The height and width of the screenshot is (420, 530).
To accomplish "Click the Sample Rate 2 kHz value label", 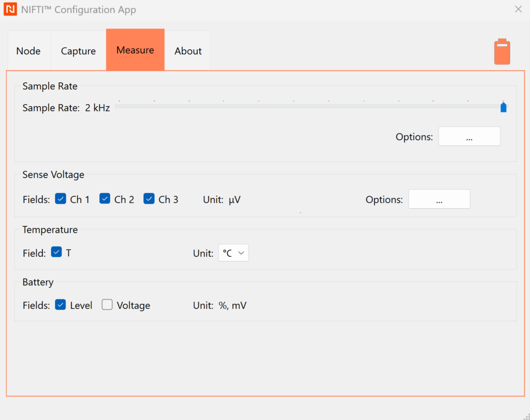I will click(x=97, y=108).
